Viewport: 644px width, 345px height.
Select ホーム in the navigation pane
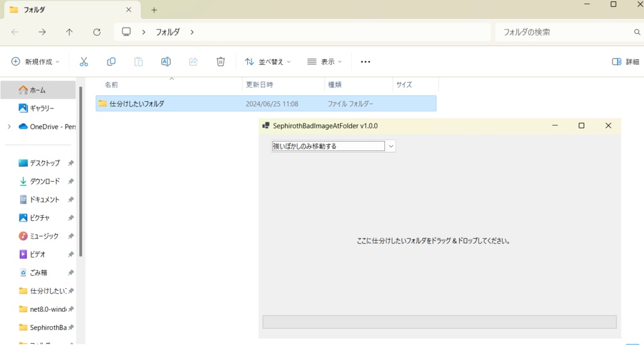tap(38, 90)
